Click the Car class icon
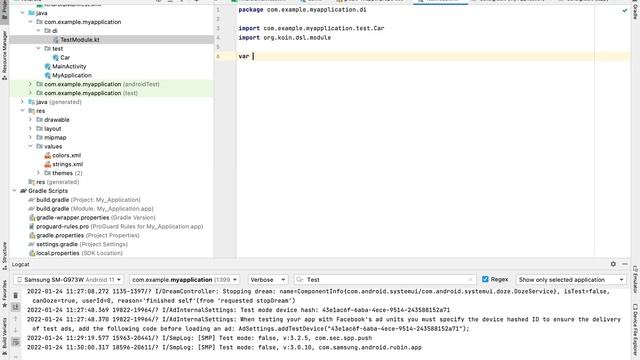The image size is (640, 360). tap(56, 58)
